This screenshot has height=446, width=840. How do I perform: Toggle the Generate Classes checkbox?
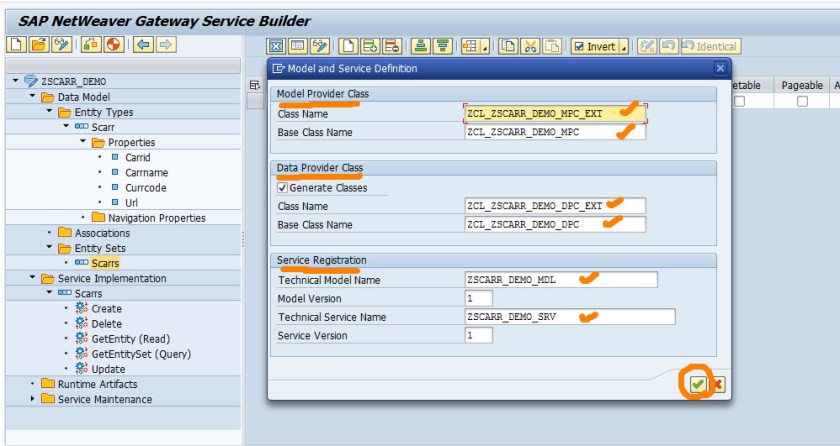click(282, 188)
